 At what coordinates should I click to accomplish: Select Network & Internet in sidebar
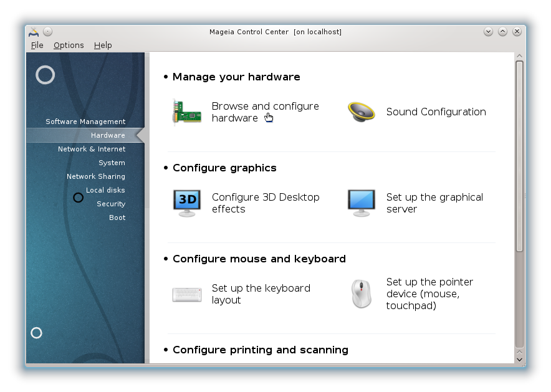(x=92, y=149)
